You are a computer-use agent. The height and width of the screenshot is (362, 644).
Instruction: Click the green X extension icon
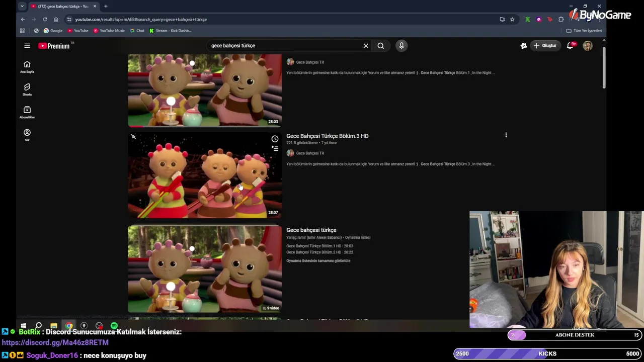click(x=527, y=19)
